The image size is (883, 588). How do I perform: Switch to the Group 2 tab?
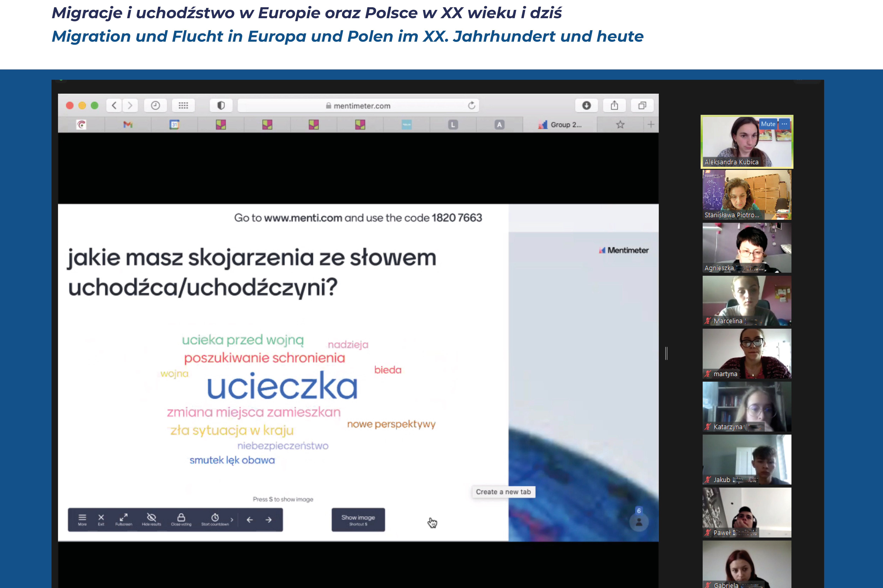560,125
